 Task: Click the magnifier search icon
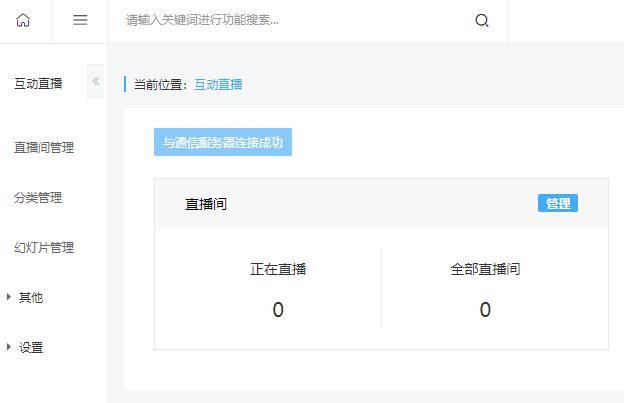[482, 20]
